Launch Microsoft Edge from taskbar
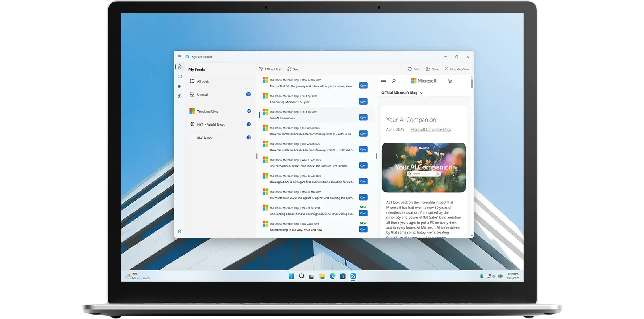Image resolution: width=644 pixels, height=319 pixels. (332, 276)
